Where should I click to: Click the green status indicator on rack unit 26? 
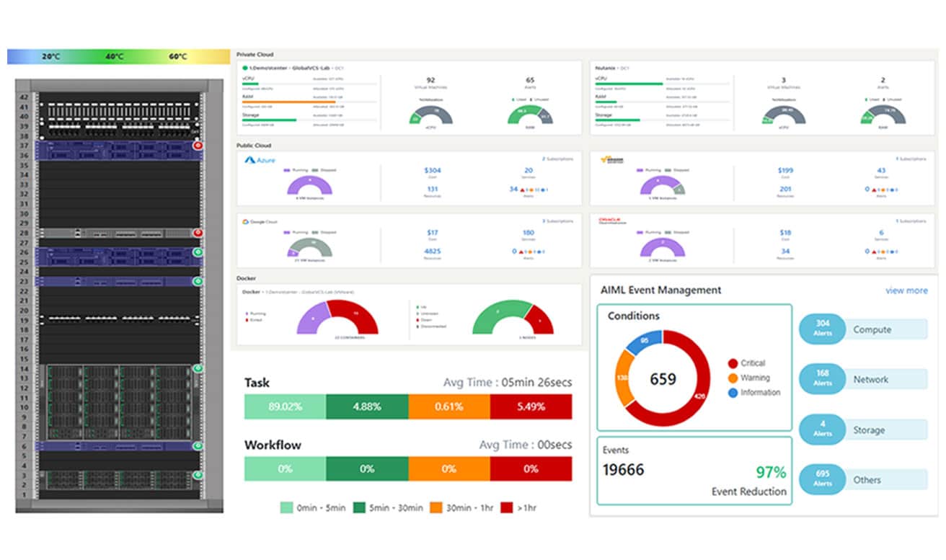pos(197,252)
